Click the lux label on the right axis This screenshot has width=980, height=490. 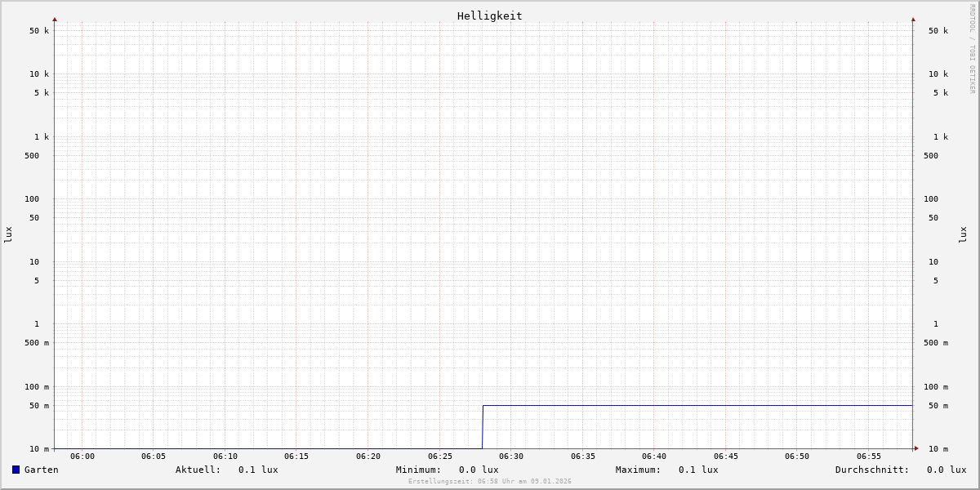(x=963, y=234)
